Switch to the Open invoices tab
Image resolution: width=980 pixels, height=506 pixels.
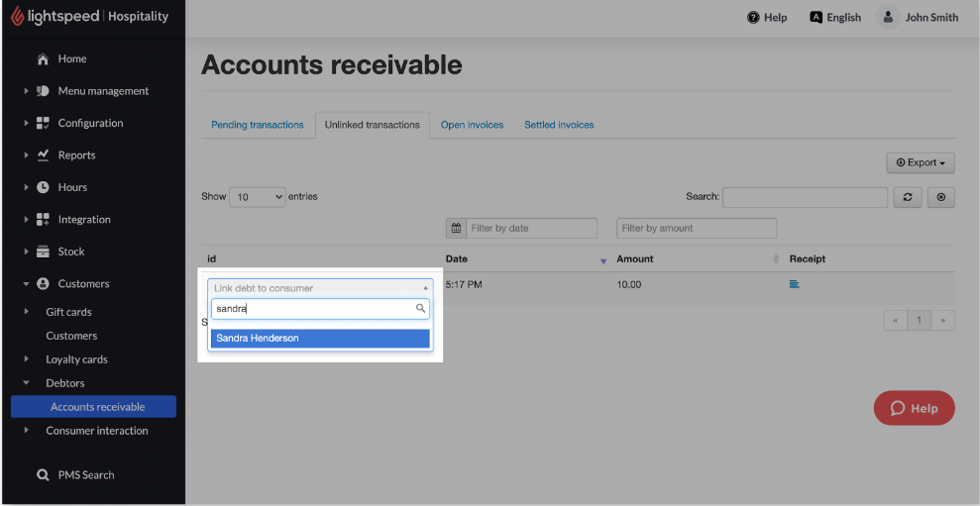[x=472, y=125]
